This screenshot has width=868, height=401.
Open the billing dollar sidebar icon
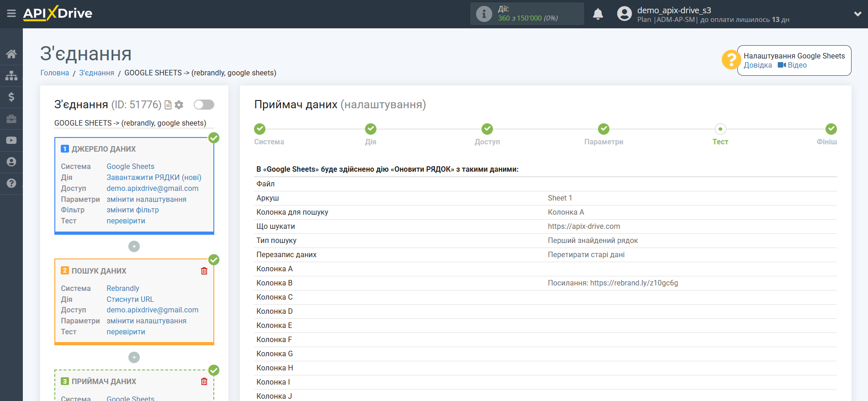point(11,97)
